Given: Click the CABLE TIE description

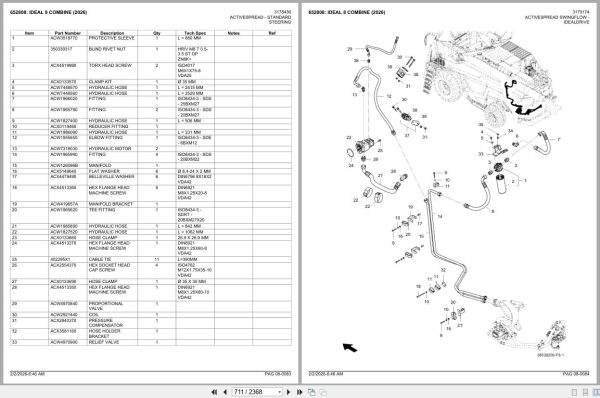Looking at the screenshot, I should [x=99, y=259].
